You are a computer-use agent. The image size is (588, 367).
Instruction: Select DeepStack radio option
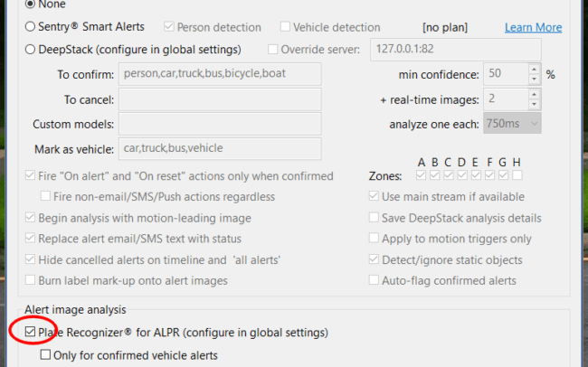(30, 49)
